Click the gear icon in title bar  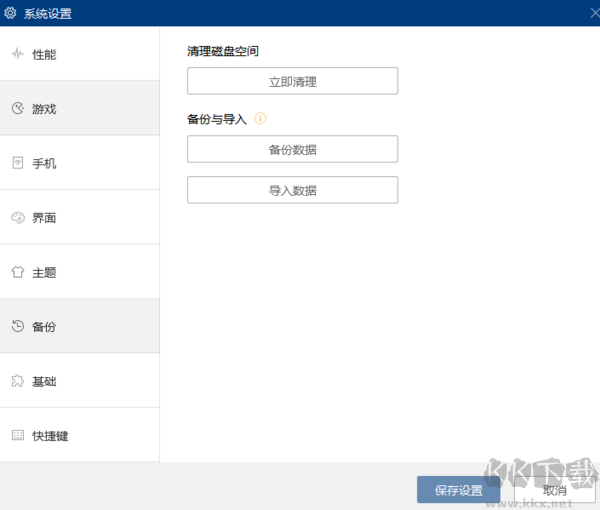[10, 13]
